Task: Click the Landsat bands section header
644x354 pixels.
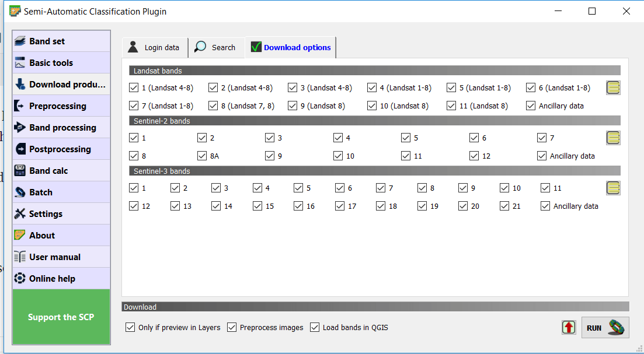Action: pos(375,71)
